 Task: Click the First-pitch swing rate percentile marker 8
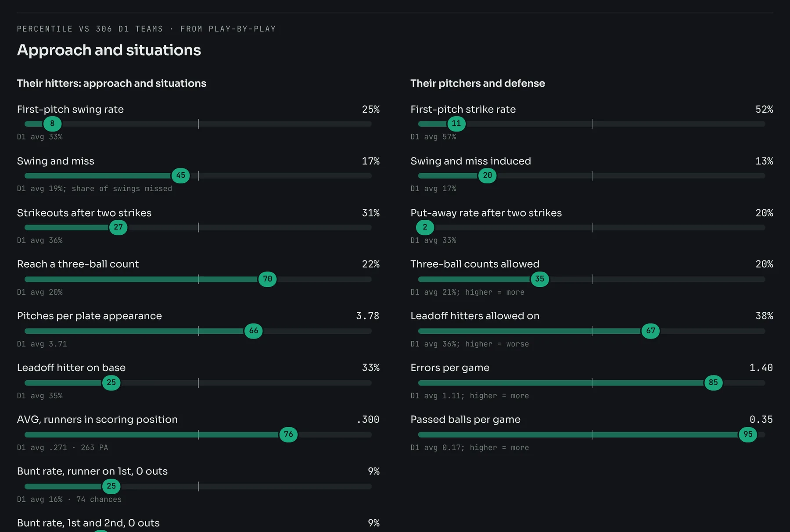pos(52,124)
